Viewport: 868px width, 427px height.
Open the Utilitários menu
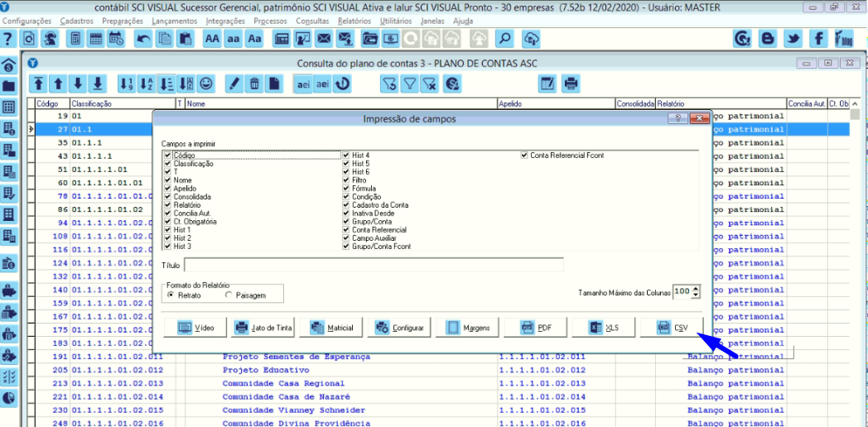[398, 20]
